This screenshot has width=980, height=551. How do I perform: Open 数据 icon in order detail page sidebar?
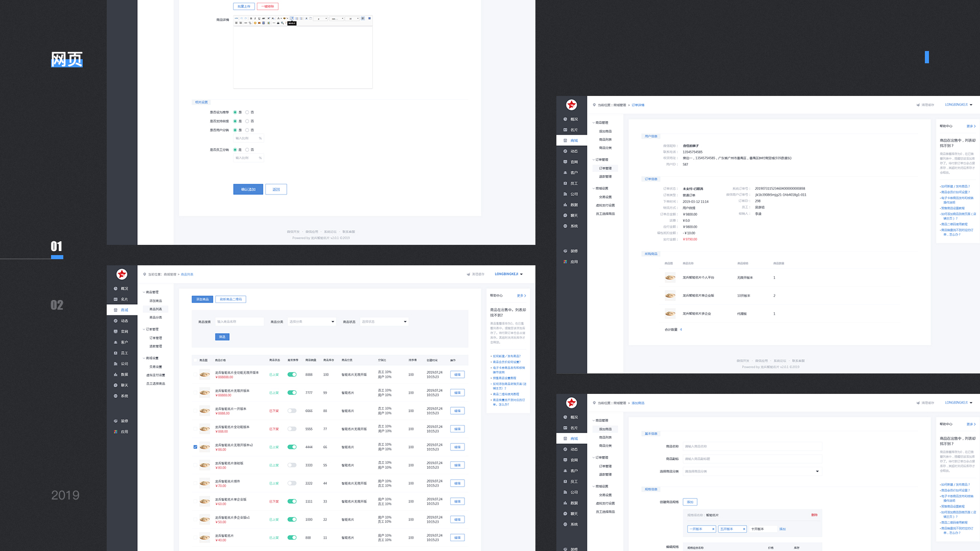click(566, 205)
